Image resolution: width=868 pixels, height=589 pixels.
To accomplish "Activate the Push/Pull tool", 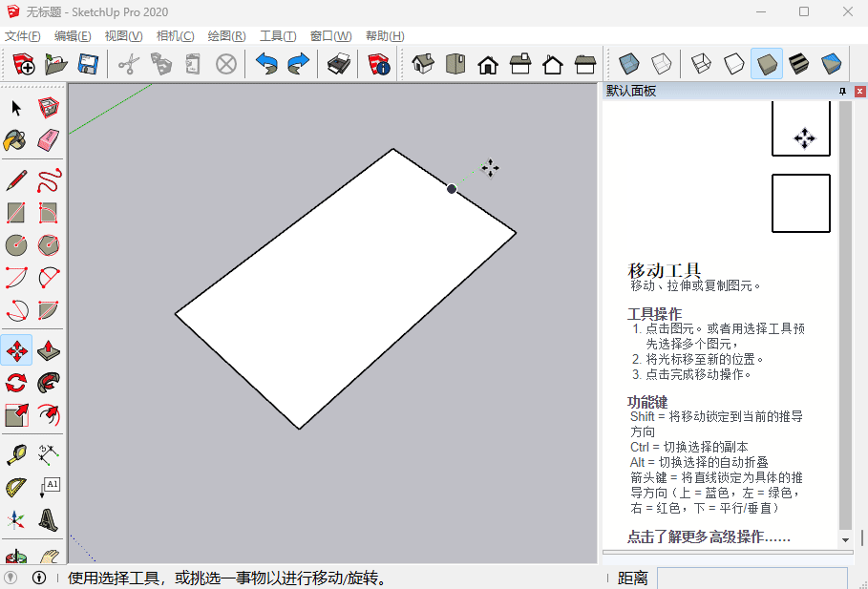I will (49, 350).
